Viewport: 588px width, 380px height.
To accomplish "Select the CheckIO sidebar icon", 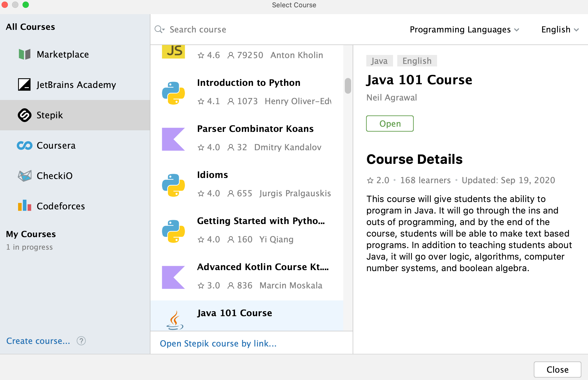I will click(x=24, y=175).
